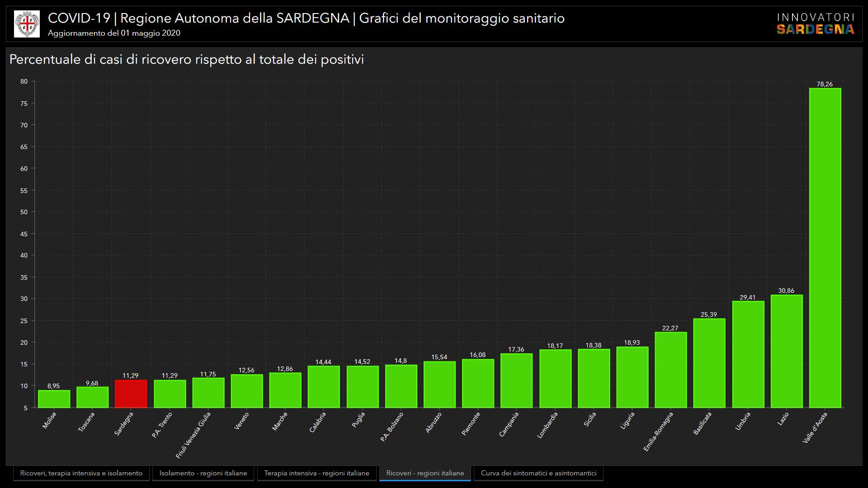Click the Valle d'Aosta bar
Image resolution: width=868 pixels, height=488 pixels.
tap(825, 249)
